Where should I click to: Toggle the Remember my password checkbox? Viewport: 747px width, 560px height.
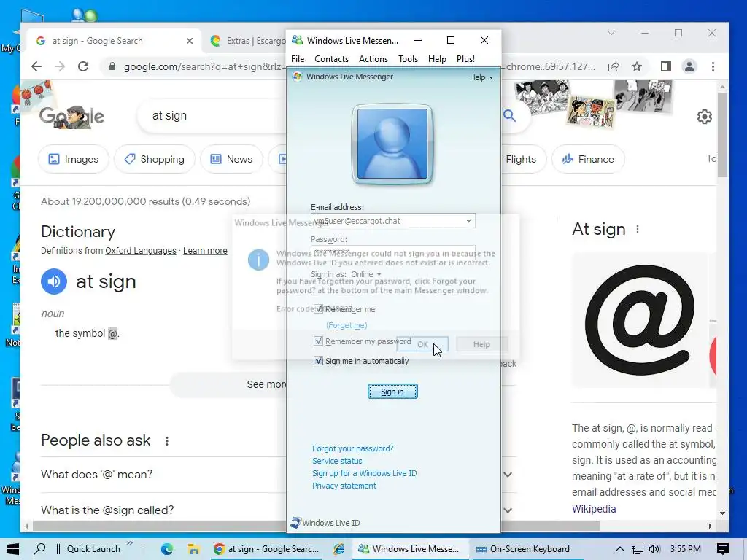pos(318,341)
